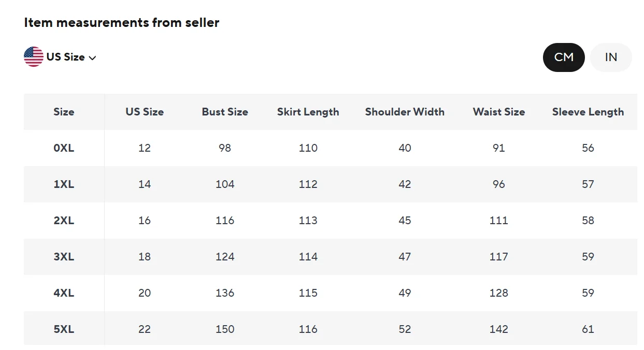Click the US flag icon

34,57
